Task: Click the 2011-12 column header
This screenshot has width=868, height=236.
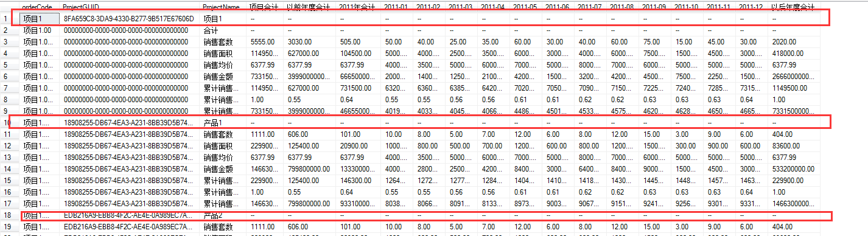Action: click(x=750, y=7)
